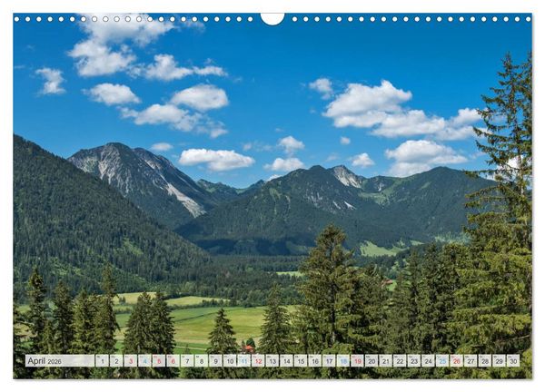Pick the blue date 18
The image size is (545, 392).
(343, 361)
